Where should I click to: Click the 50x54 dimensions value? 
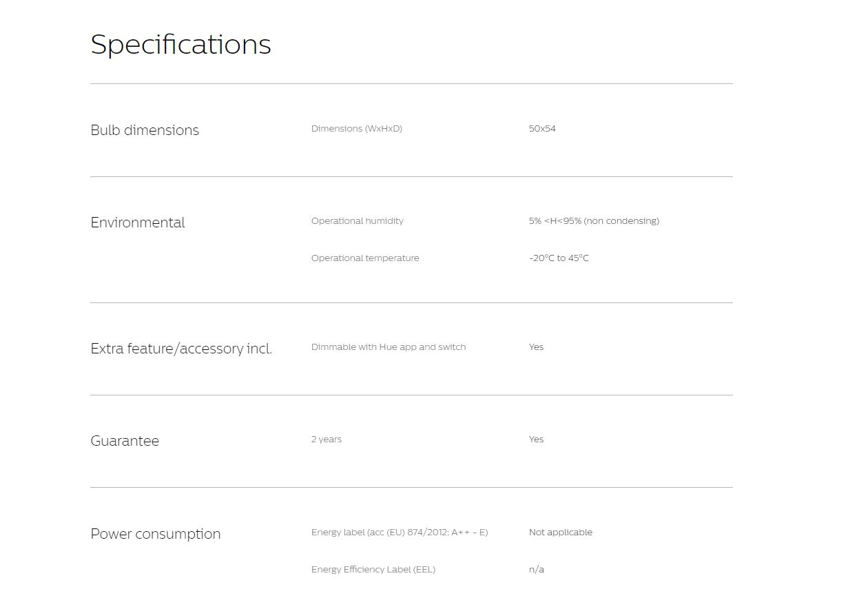tap(542, 129)
